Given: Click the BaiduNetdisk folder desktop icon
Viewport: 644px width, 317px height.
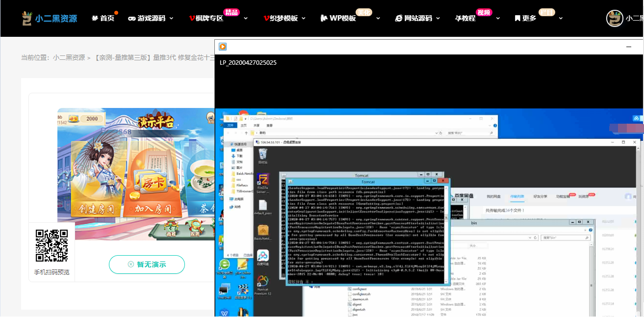Looking at the screenshot, I should click(x=263, y=233).
